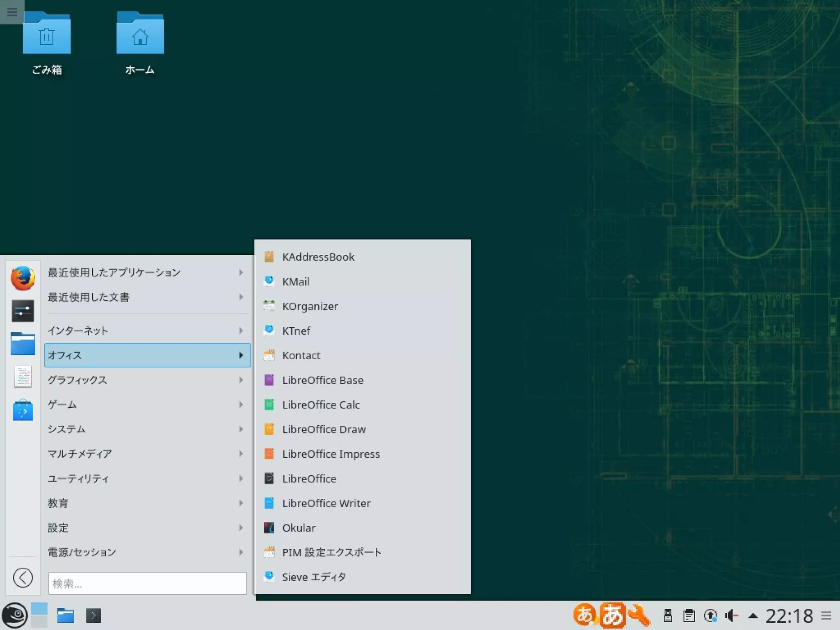Viewport: 840px width, 630px height.
Task: Open system settings icon in favorites sidebar
Action: (x=23, y=311)
